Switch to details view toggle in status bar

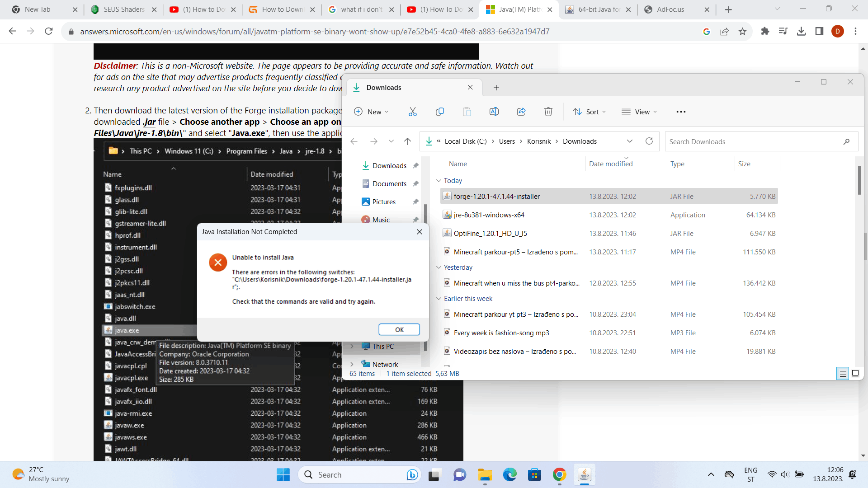point(843,373)
